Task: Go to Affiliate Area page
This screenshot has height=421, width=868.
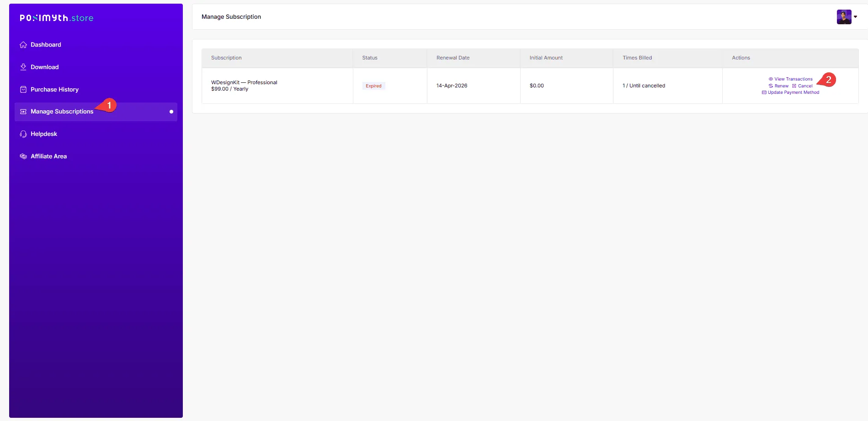Action: click(48, 157)
